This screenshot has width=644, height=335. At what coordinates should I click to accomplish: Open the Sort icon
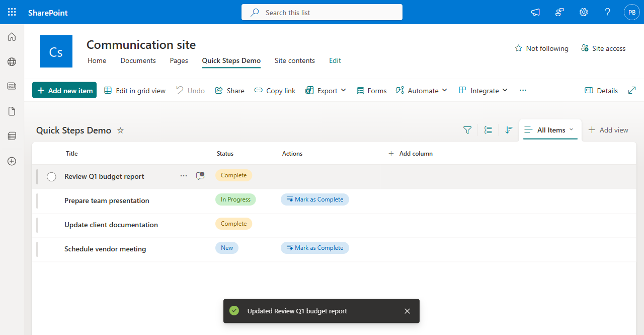[x=509, y=130]
